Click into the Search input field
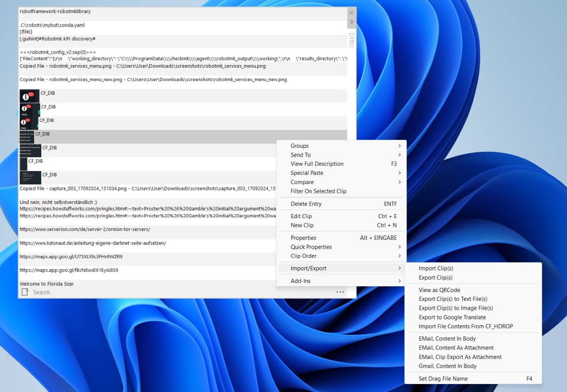The image size is (567, 392). [x=182, y=292]
